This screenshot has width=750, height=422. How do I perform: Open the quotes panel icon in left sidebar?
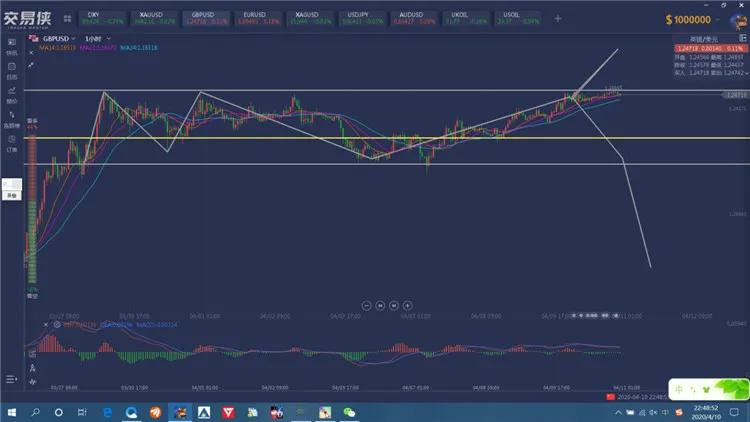click(x=12, y=42)
